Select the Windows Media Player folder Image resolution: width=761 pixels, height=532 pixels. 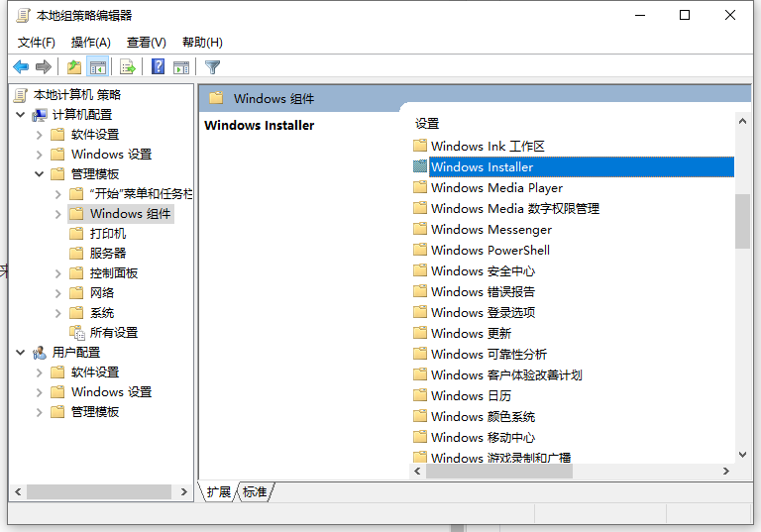tap(496, 188)
